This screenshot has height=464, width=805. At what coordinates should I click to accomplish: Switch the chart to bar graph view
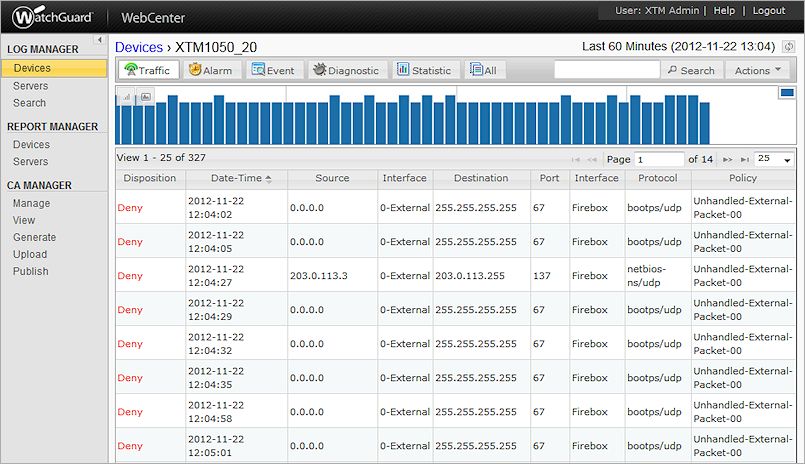pos(127,97)
